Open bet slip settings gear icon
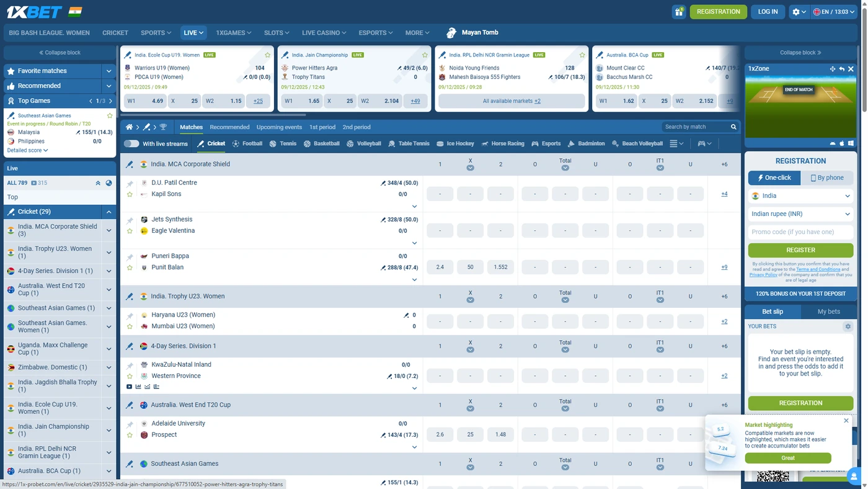Image resolution: width=868 pixels, height=489 pixels. point(848,326)
